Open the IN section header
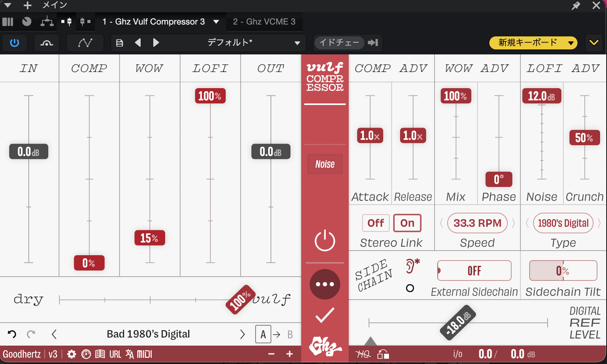 click(29, 68)
